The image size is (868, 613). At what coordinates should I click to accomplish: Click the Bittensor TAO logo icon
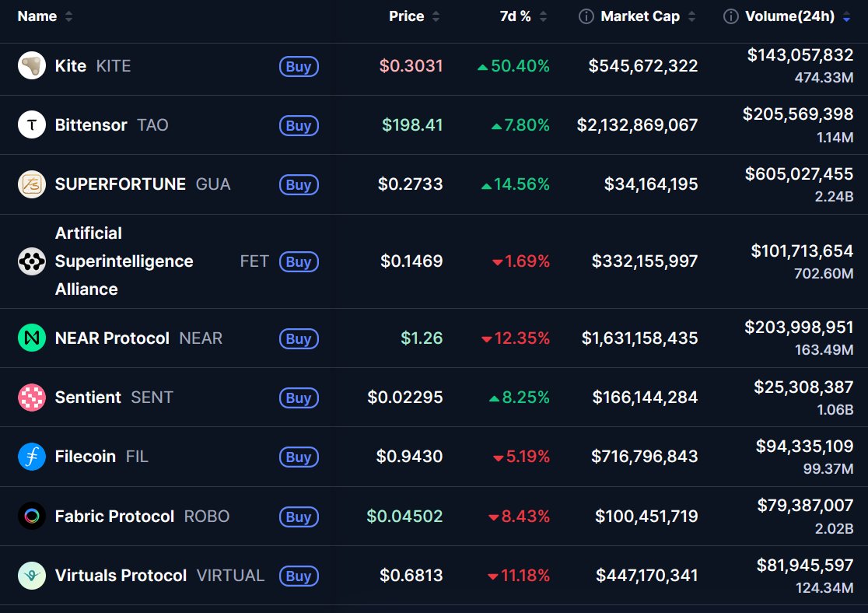(x=32, y=125)
